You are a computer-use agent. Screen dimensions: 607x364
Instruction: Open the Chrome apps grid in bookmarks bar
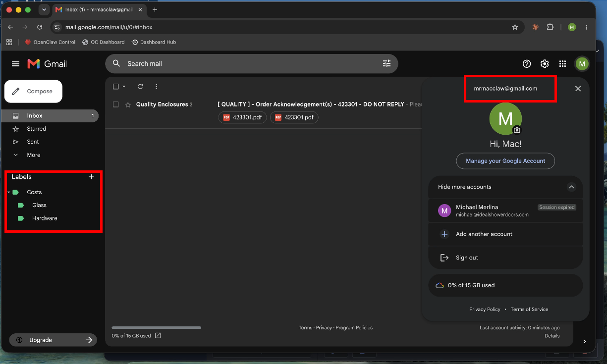coord(9,42)
